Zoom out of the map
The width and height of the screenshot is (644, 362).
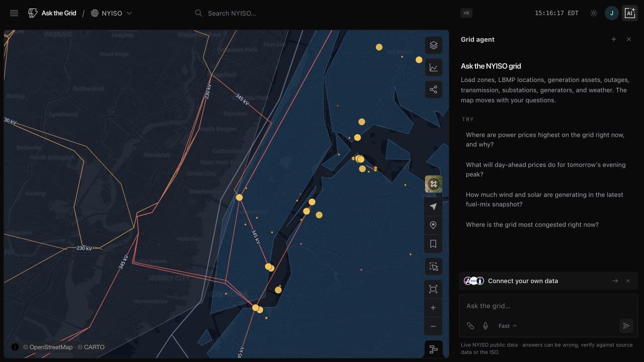(433, 326)
